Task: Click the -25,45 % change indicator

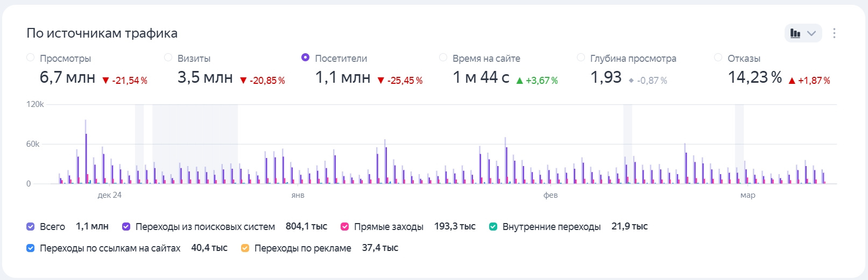Action: [x=400, y=81]
